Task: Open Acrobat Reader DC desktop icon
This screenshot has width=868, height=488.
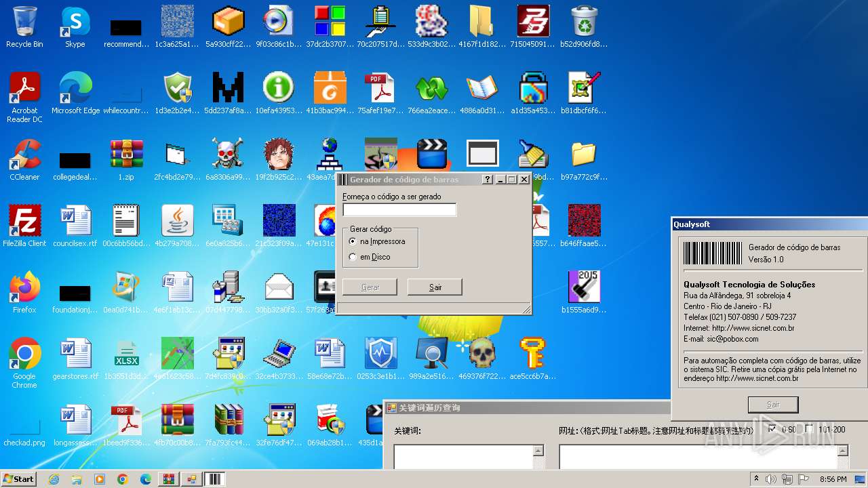Action: (x=24, y=98)
